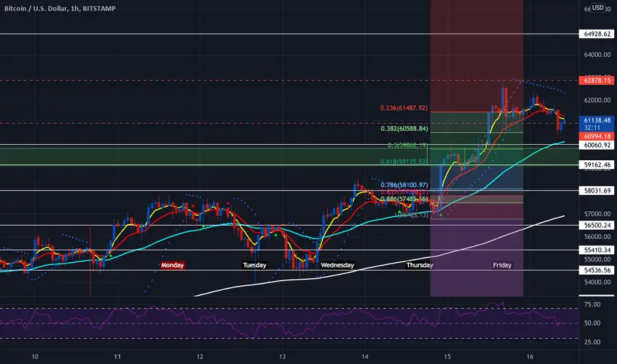
Task: Click the Bitcoin / U.S. Dollar chart title
Action: [60, 8]
